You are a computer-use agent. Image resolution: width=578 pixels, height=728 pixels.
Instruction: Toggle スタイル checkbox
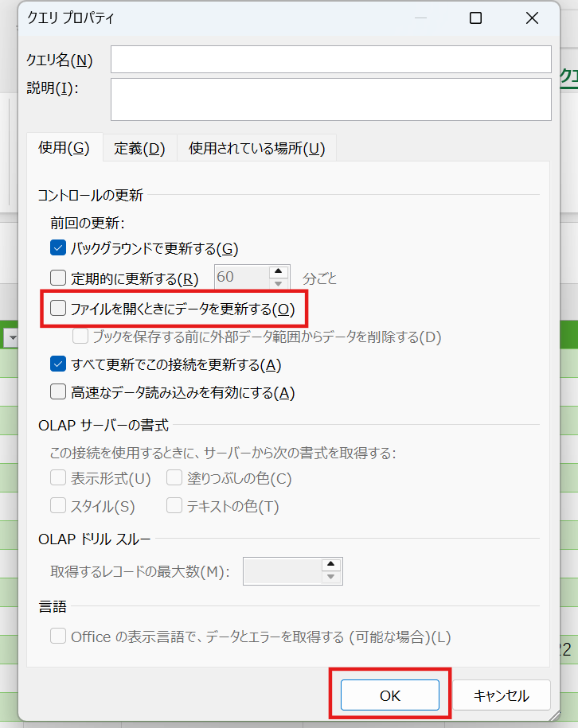pos(58,505)
